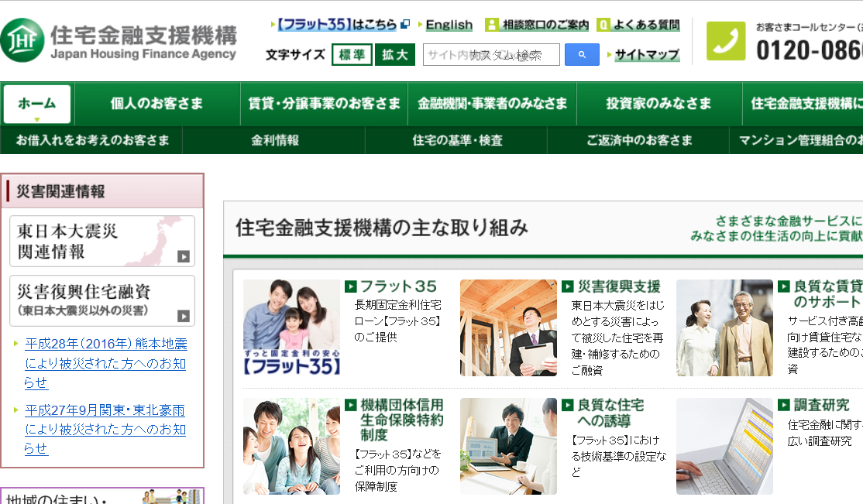Click the external-link icon beside 【フラット35】はこちら
Viewport: 863px width, 504px height.
pyautogui.click(x=405, y=24)
